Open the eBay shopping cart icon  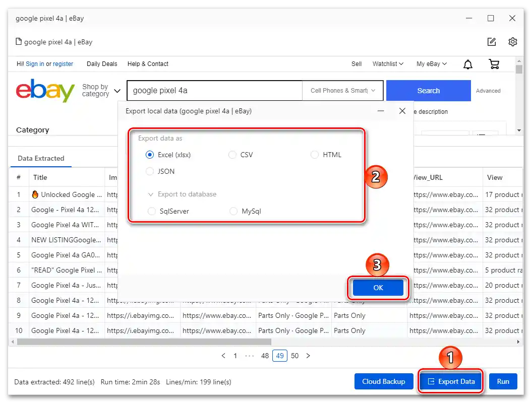pos(494,63)
